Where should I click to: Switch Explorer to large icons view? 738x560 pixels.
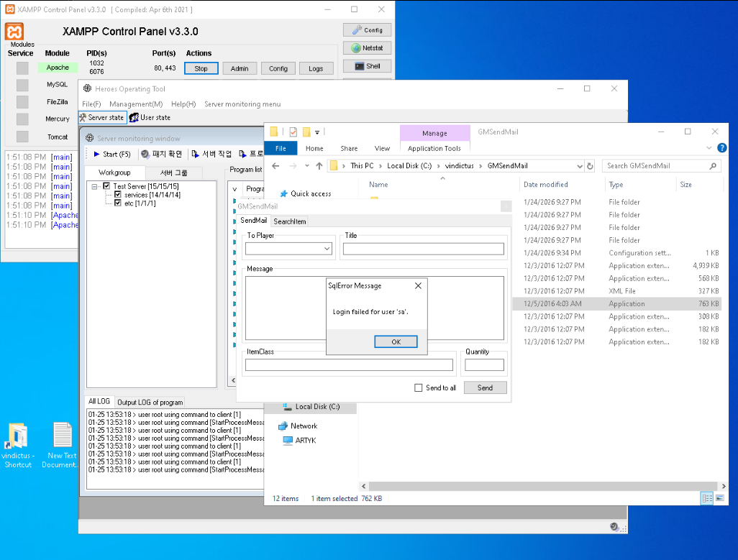[720, 498]
